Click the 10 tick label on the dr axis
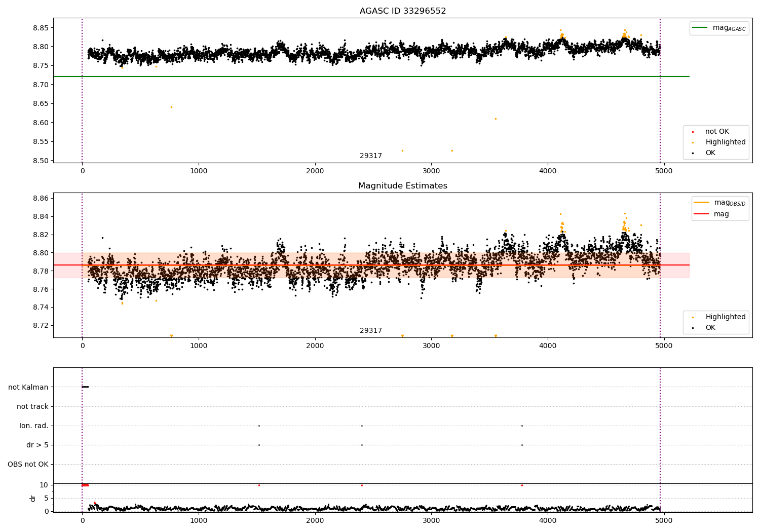The image size is (760, 532). pyautogui.click(x=44, y=485)
